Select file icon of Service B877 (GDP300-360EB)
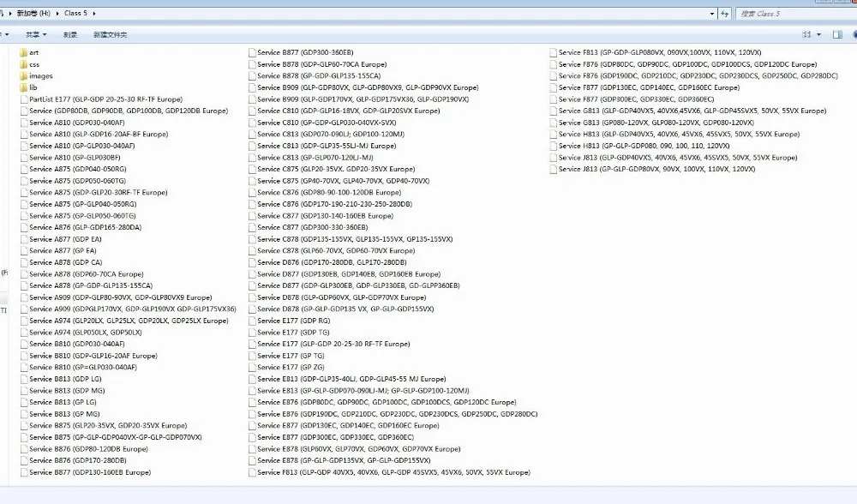This screenshot has height=504, width=857. tap(252, 52)
